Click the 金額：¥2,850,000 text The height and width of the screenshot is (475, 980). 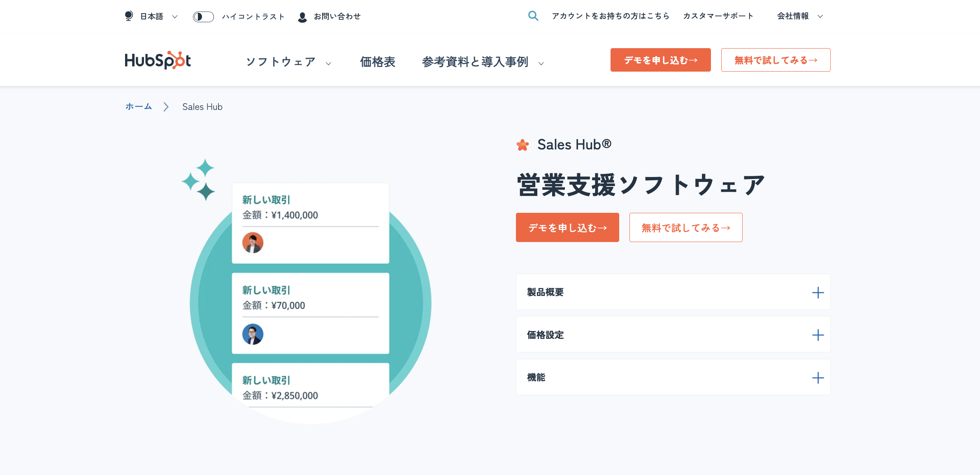click(x=280, y=396)
